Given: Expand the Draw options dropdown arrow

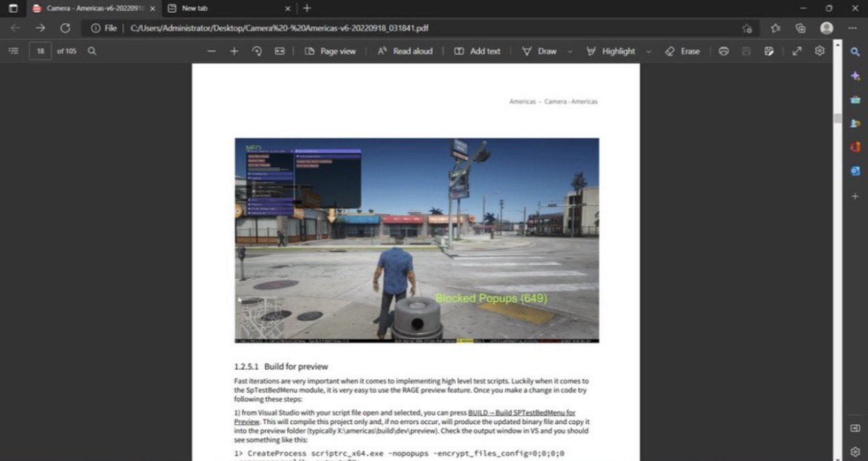Looking at the screenshot, I should click(570, 51).
